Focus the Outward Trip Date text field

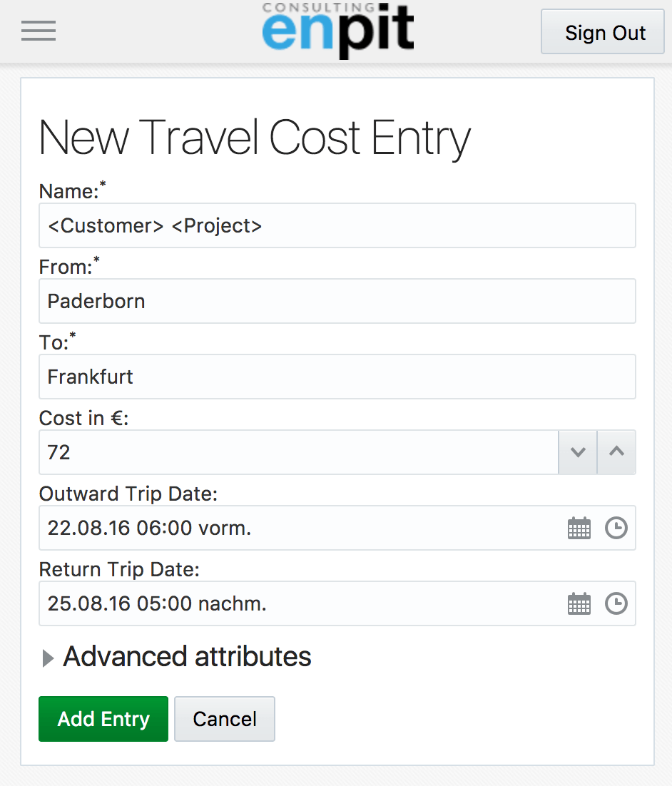coord(300,529)
